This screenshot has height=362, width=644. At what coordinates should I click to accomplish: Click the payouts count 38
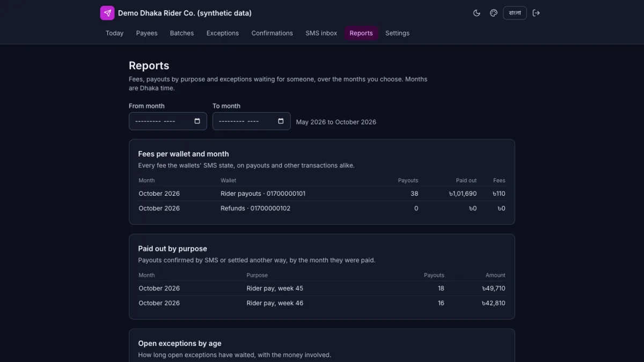point(414,194)
